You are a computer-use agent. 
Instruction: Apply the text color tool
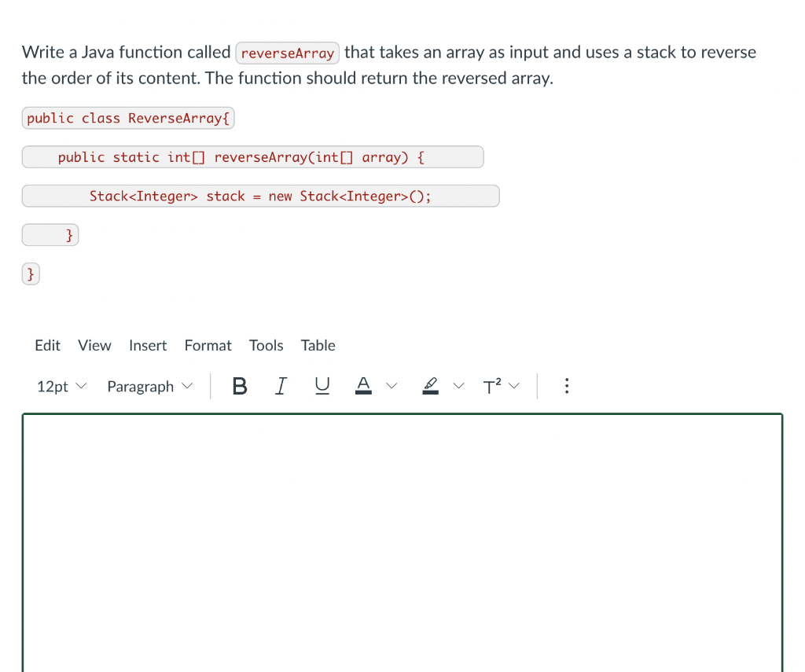(x=363, y=386)
